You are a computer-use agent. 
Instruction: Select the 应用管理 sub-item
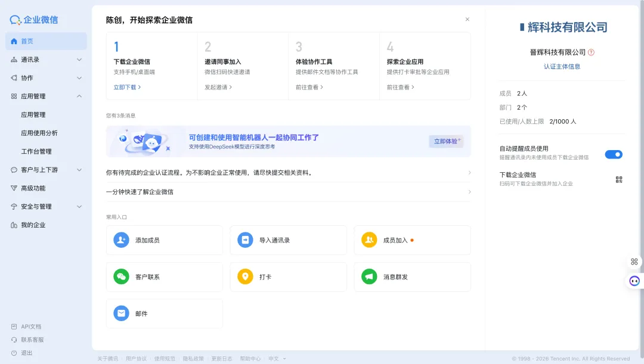click(x=33, y=114)
